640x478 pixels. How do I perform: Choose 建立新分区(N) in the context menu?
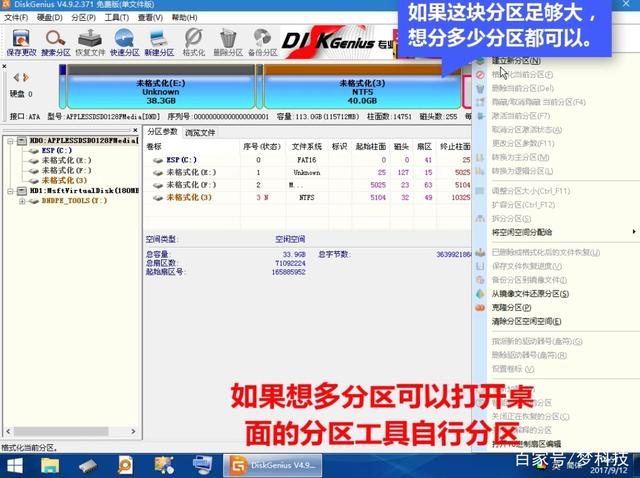click(x=516, y=61)
